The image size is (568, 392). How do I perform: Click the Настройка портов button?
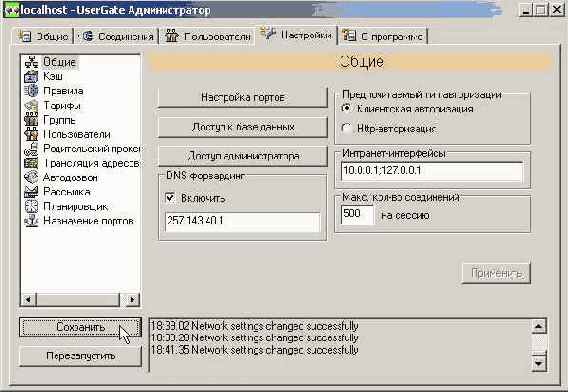click(x=243, y=97)
